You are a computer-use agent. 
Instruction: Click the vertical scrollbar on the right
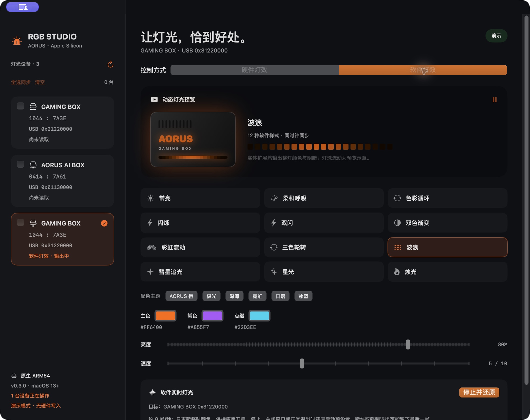pos(526,200)
